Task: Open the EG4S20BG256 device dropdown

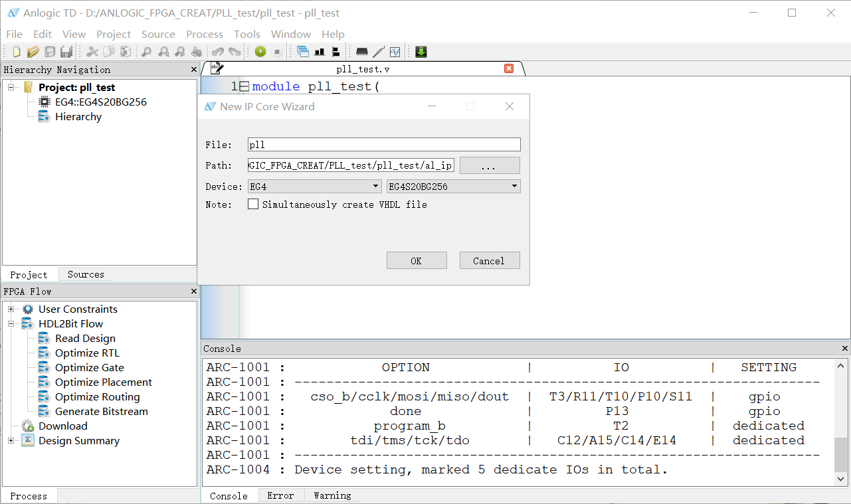Action: [454, 187]
